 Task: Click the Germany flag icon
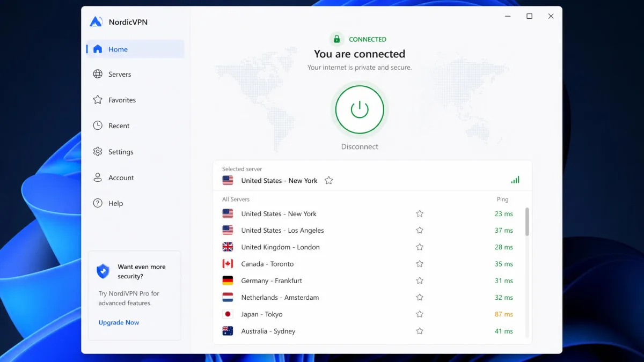pos(228,280)
